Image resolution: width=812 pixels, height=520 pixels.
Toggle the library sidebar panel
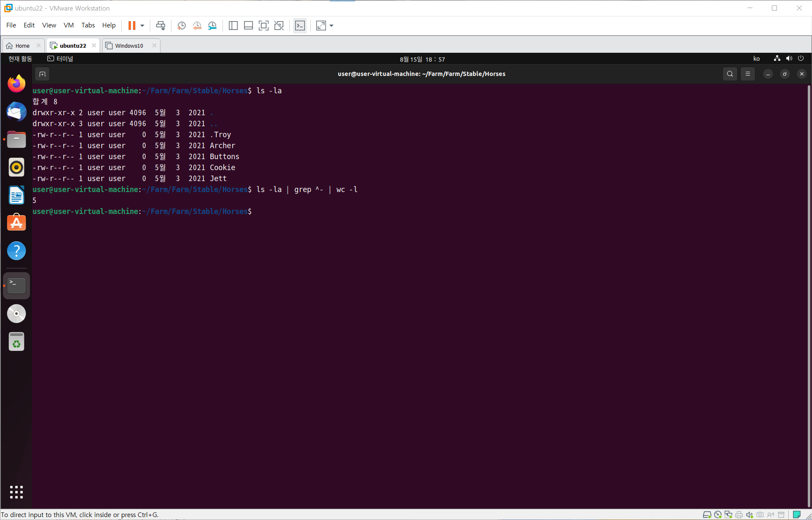click(233, 26)
